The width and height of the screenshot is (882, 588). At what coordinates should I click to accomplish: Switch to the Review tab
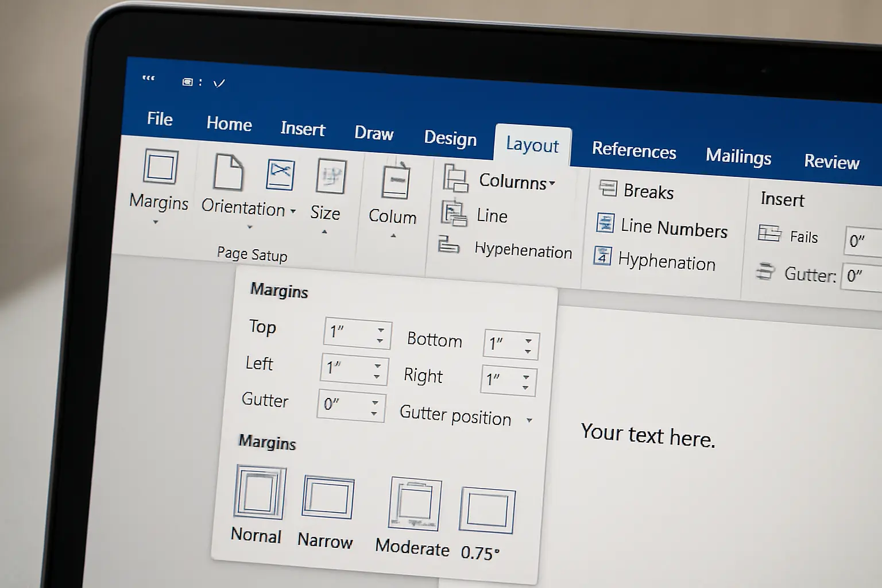coord(831,161)
